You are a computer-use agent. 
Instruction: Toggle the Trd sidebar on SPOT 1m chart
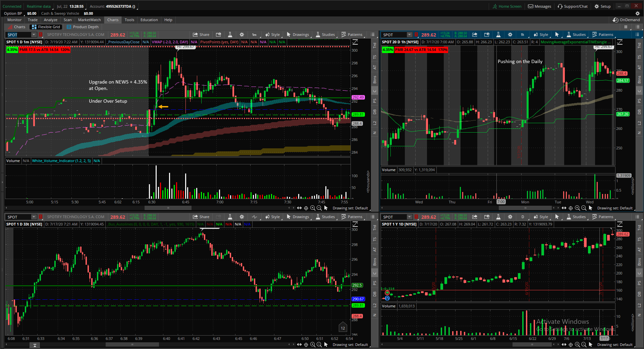point(375,46)
